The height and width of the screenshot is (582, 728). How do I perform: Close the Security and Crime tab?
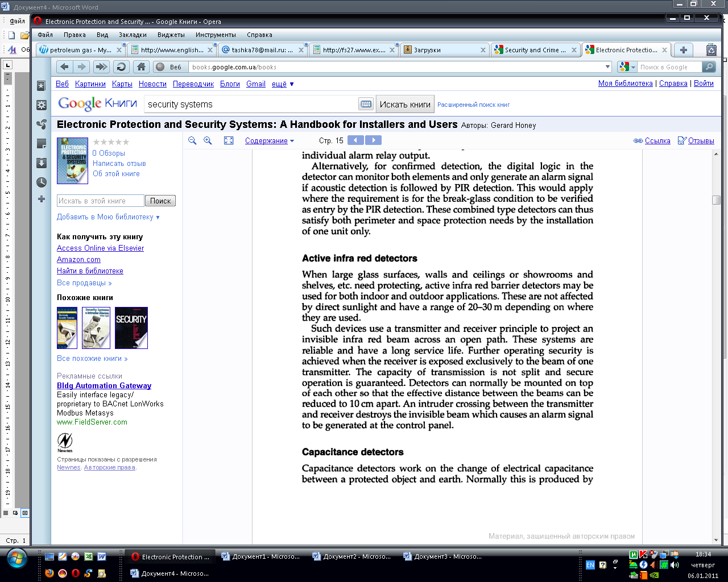coord(574,50)
